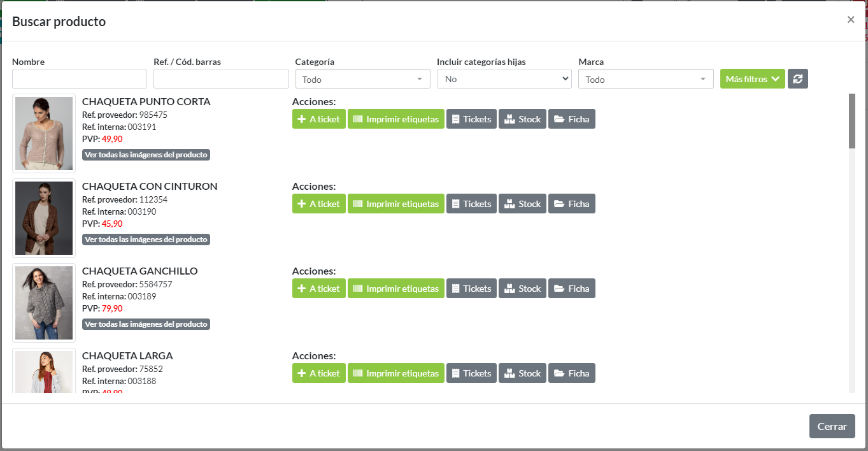Focus the Nombre search field
868x451 pixels.
coord(80,79)
